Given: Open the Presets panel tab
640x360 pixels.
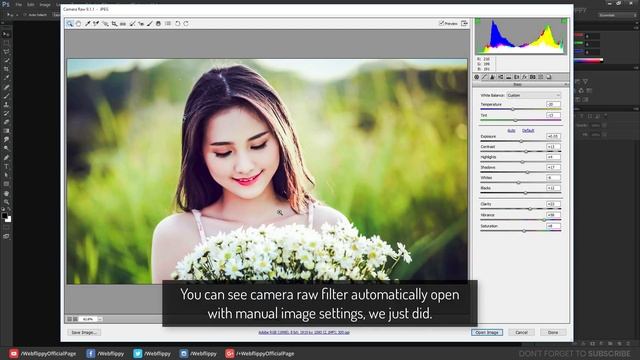Looking at the screenshot, I should [x=541, y=77].
